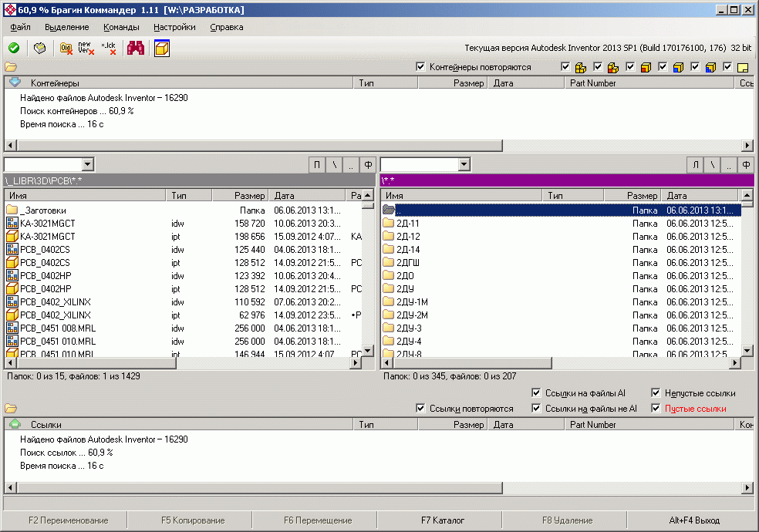The height and width of the screenshot is (532, 759).
Task: Click the down scroll arrow of the right file panel
Action: pyautogui.click(x=747, y=351)
